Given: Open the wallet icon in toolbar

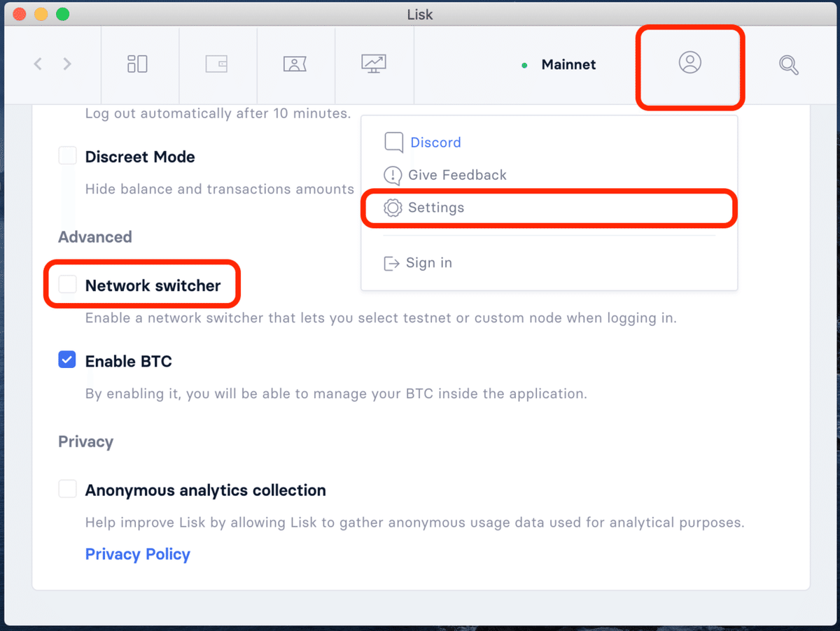Looking at the screenshot, I should coord(216,64).
